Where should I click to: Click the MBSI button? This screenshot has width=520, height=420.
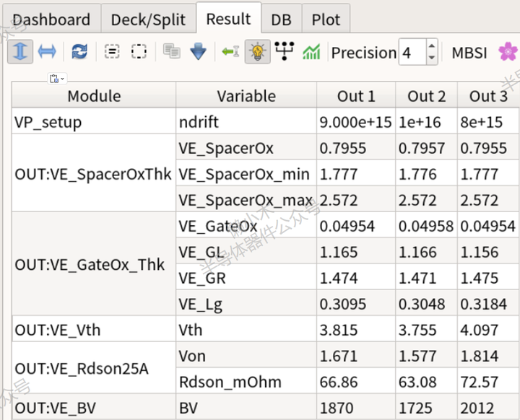point(469,53)
